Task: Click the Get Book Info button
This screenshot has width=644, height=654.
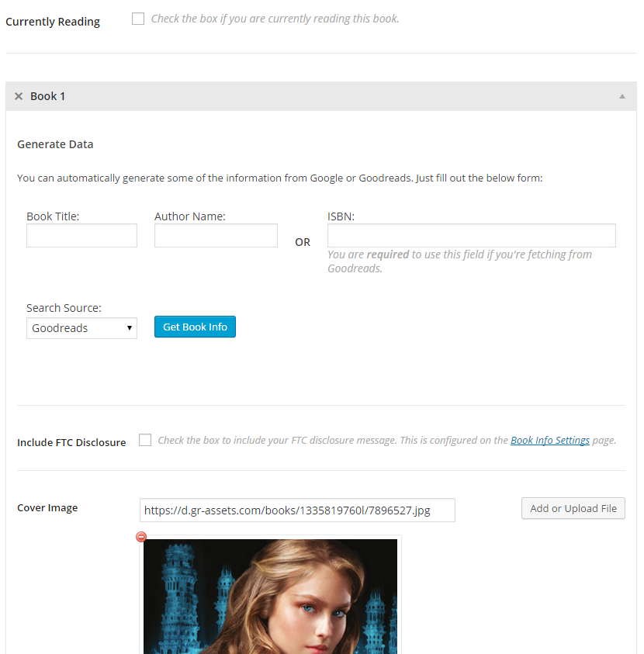Action: 195,327
